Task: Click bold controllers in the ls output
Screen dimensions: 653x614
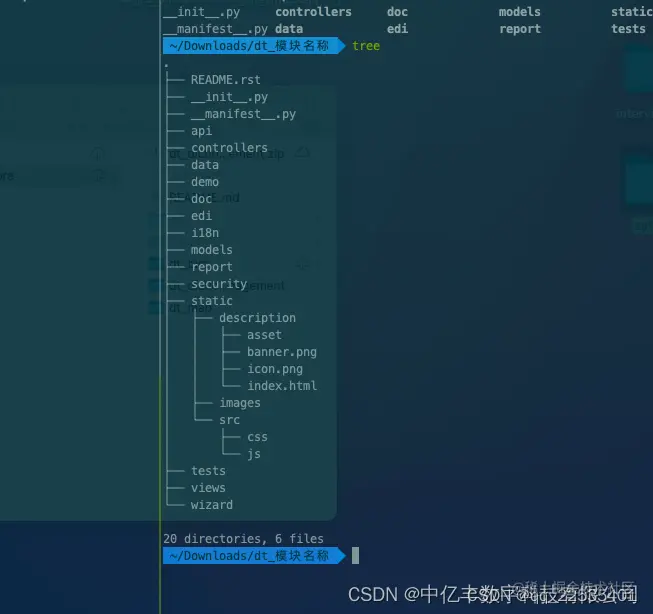Action: pyautogui.click(x=313, y=12)
